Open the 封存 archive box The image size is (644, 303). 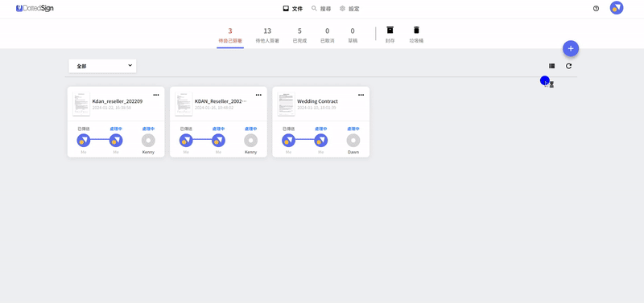pos(390,35)
